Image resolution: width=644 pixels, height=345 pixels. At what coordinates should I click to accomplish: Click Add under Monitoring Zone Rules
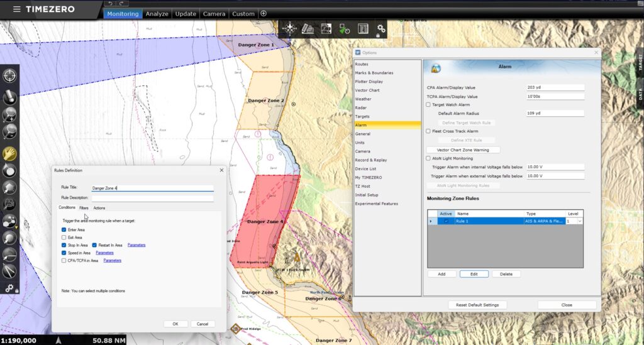[x=441, y=274]
